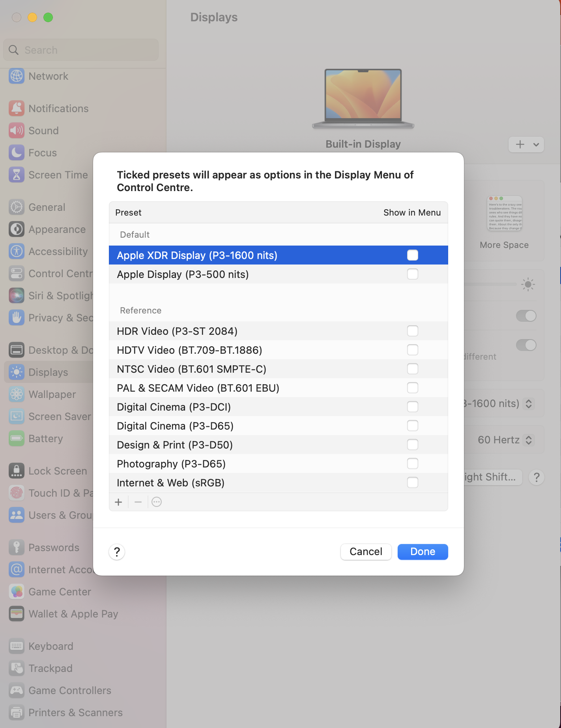The width and height of the screenshot is (561, 728).
Task: Click the Show in Menu column header
Action: coord(412,213)
